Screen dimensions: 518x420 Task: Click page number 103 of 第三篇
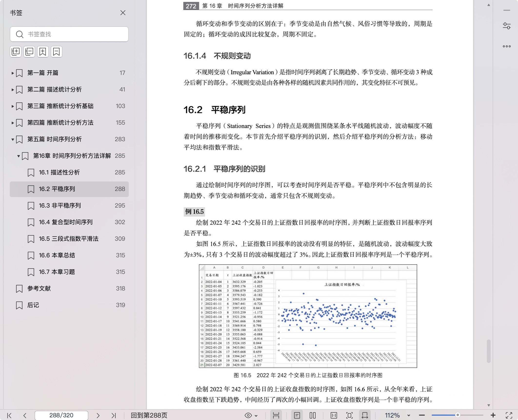pyautogui.click(x=120, y=106)
